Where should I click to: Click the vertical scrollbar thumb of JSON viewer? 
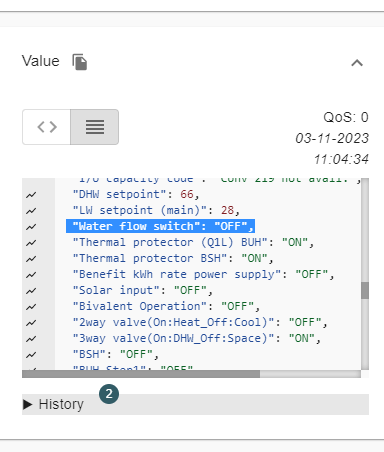[365, 290]
